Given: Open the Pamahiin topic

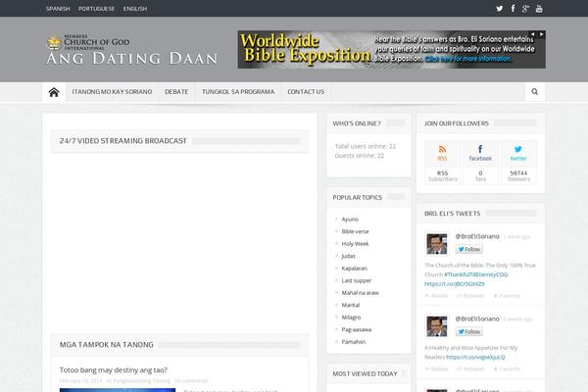Looking at the screenshot, I should 353,342.
